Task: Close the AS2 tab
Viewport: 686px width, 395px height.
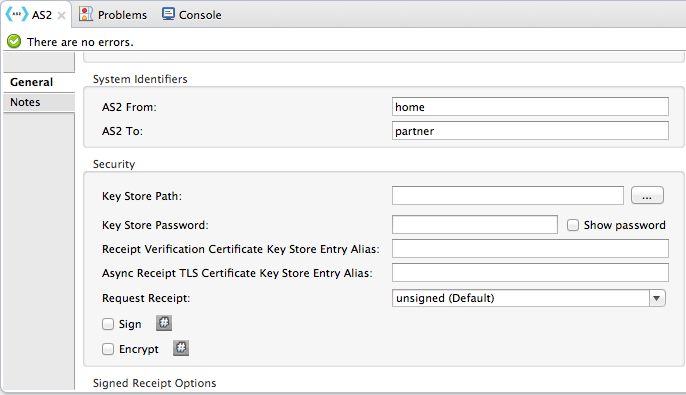Action: pos(62,15)
